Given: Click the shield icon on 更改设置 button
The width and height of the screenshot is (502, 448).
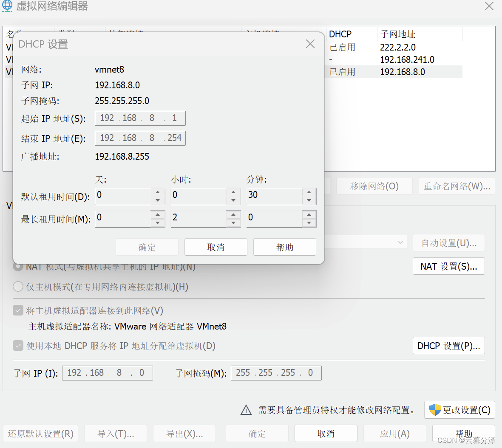Looking at the screenshot, I should (x=435, y=410).
